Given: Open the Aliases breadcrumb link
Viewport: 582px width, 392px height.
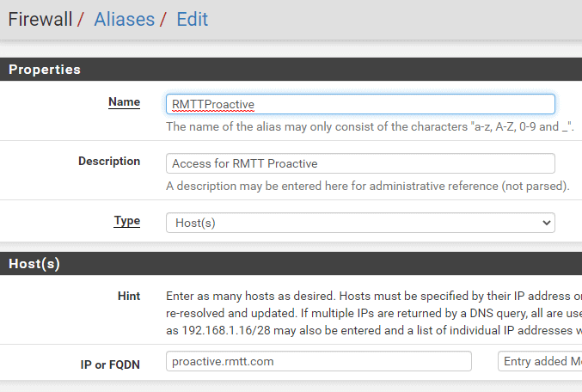Looking at the screenshot, I should [124, 19].
